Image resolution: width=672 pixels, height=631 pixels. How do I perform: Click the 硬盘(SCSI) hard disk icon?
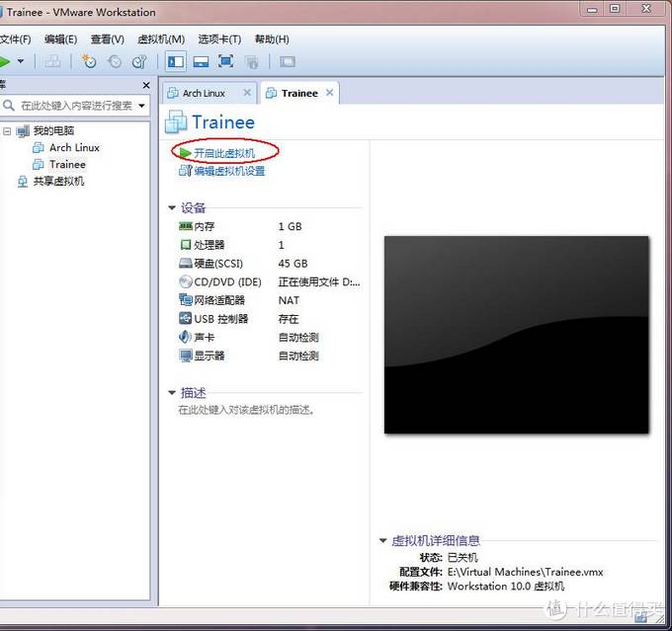pyautogui.click(x=185, y=263)
